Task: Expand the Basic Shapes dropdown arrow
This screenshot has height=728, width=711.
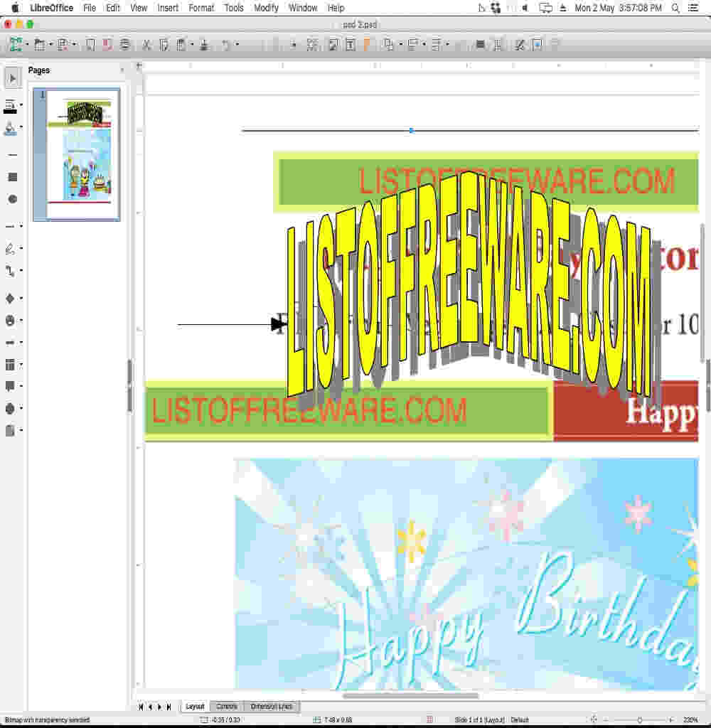Action: 21,298
